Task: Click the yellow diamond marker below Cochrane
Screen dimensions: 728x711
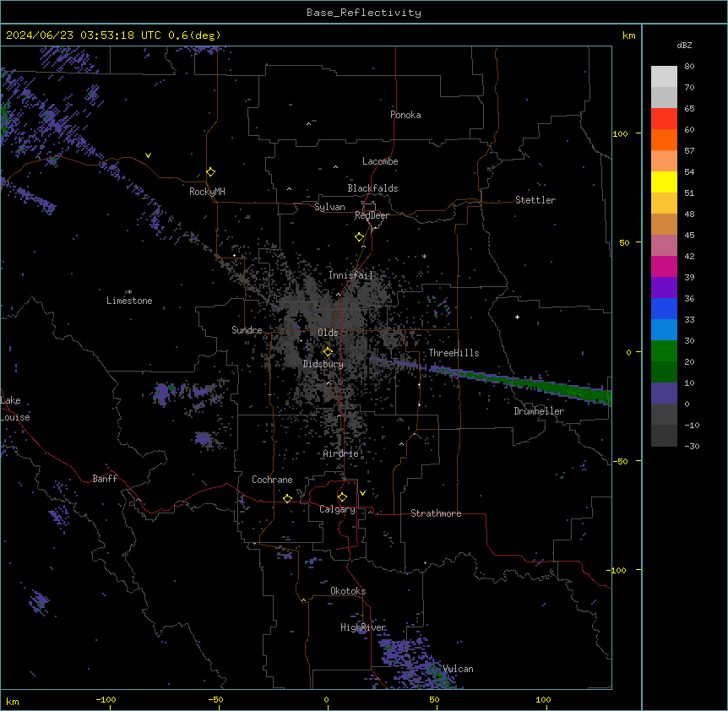Action: point(287,498)
